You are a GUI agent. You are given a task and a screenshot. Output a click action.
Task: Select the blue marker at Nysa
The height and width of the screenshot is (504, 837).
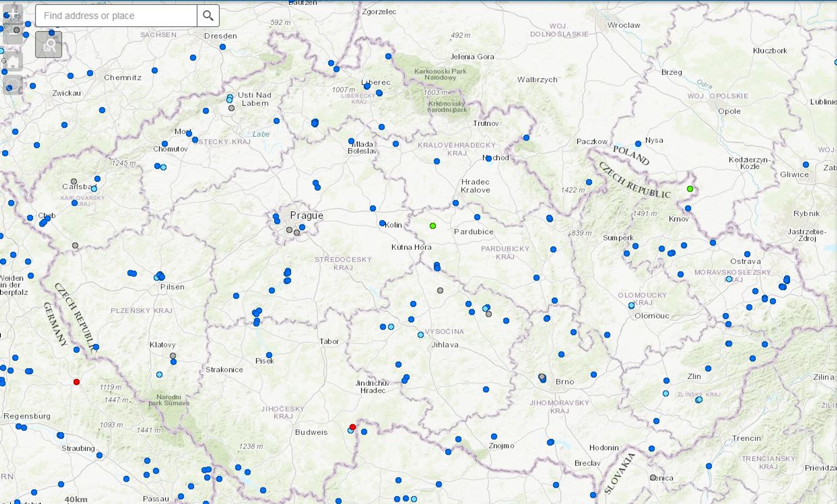tap(638, 144)
